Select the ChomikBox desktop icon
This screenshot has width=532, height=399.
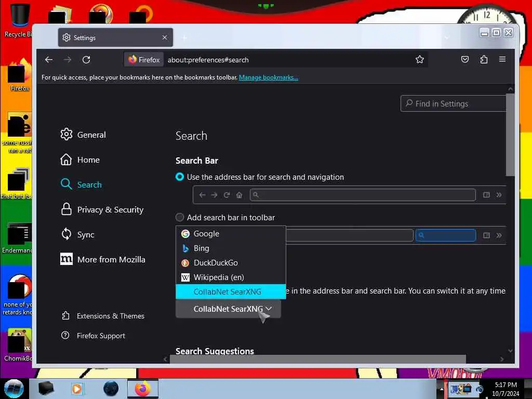19,345
